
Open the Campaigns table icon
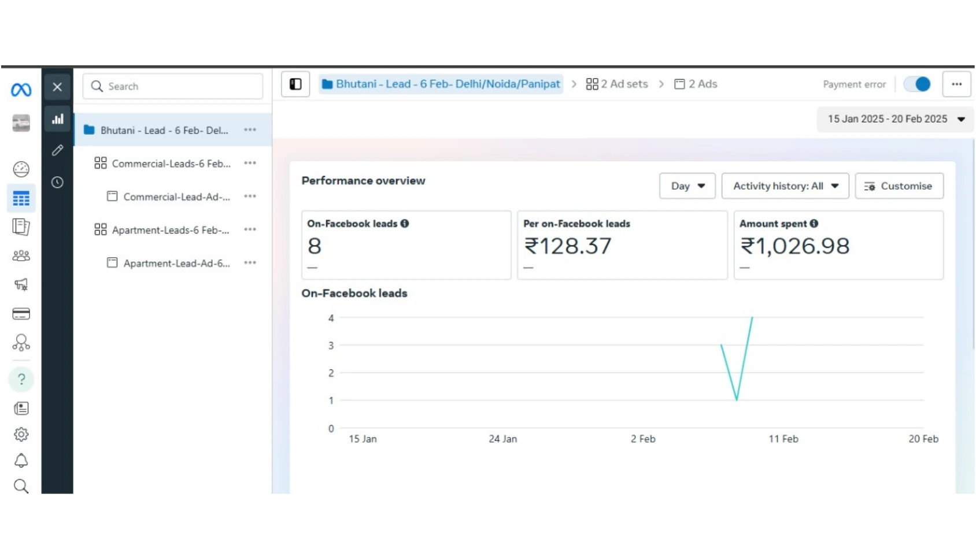click(21, 199)
